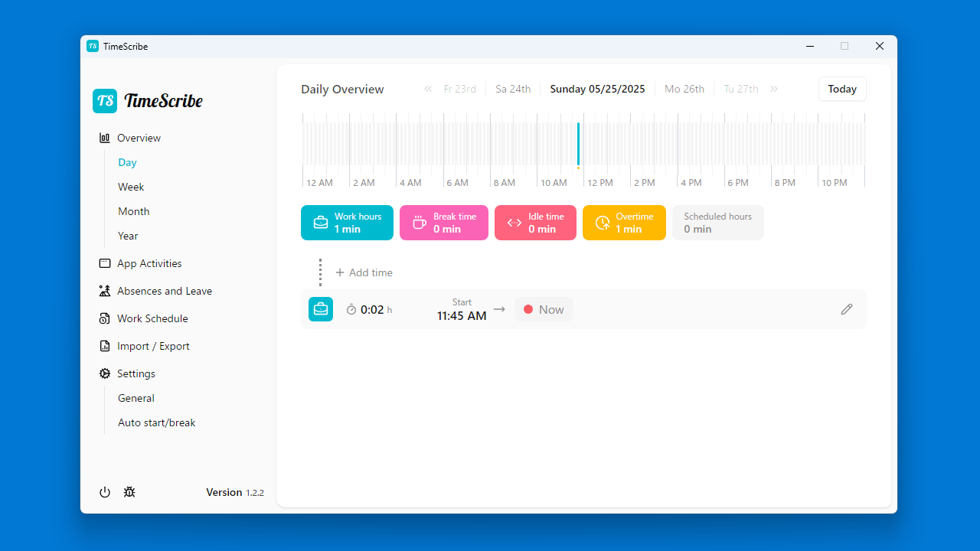Screen dimensions: 980x551
Task: Go to next days with double-right chevron
Action: [774, 89]
